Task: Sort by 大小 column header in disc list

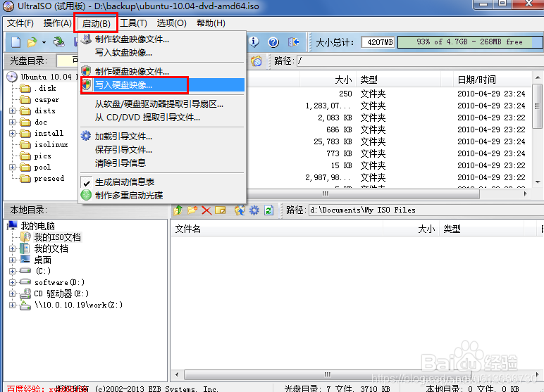Action: pyautogui.click(x=328, y=80)
